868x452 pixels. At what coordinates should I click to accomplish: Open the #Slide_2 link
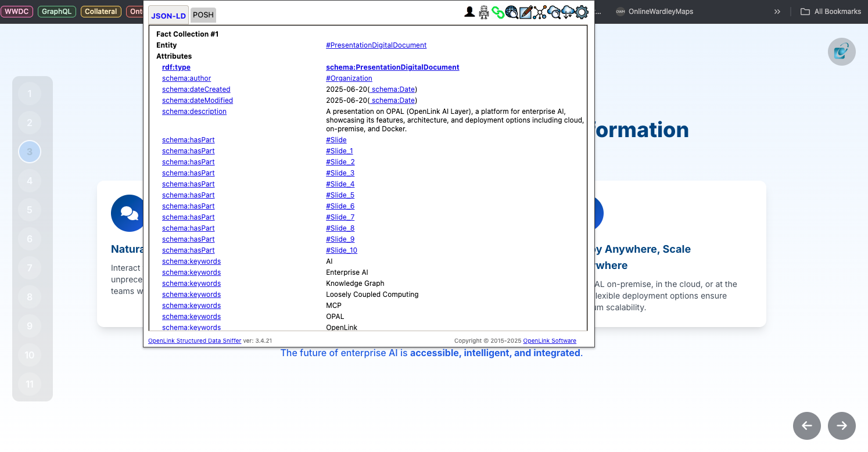point(340,162)
